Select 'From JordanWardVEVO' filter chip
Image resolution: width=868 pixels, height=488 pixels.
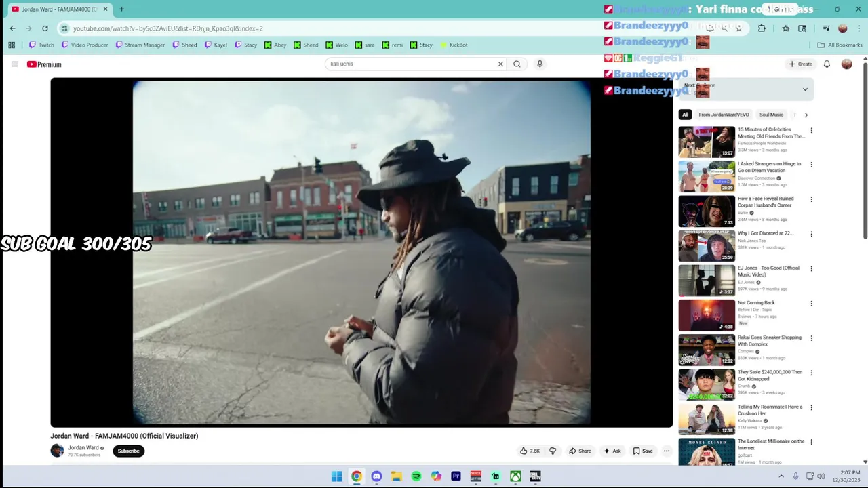point(724,115)
